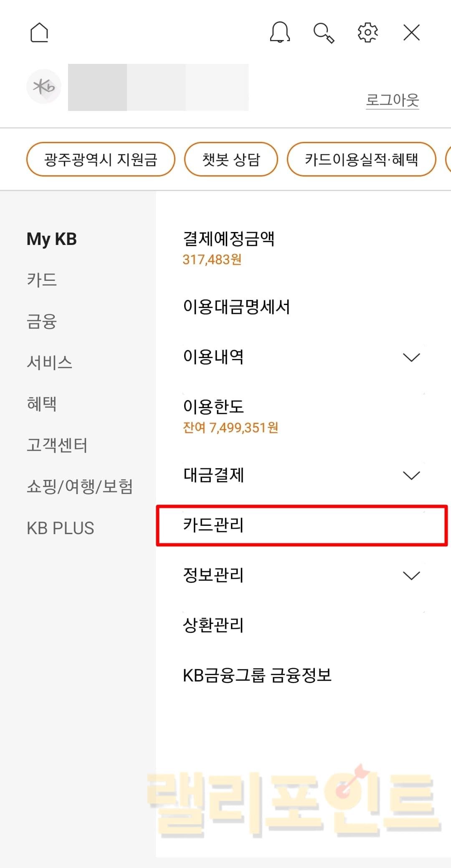Screen dimensions: 451x868
Task: Tap the 광주광역시 지원금 chip
Action: click(x=101, y=159)
